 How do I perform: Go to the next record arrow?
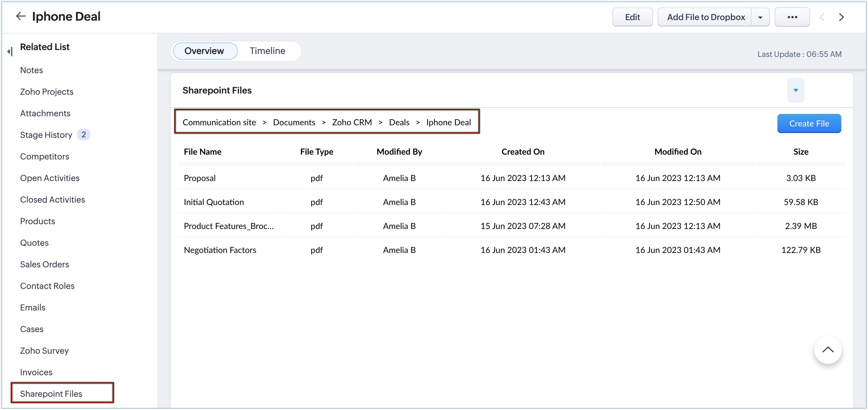coord(841,17)
